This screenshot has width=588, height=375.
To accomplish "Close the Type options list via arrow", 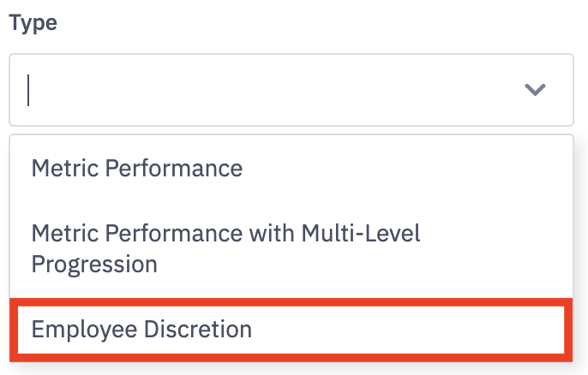I will click(535, 90).
